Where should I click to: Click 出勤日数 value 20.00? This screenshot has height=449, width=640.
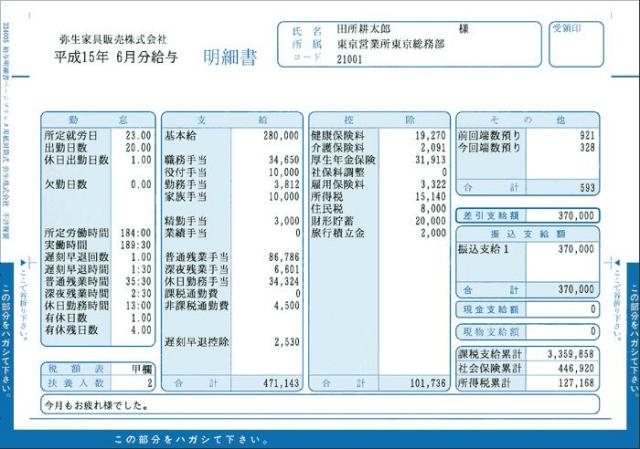pyautogui.click(x=138, y=148)
